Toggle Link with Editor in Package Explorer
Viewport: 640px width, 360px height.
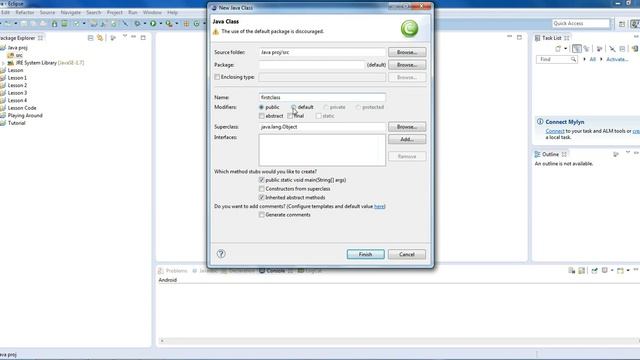click(100, 38)
